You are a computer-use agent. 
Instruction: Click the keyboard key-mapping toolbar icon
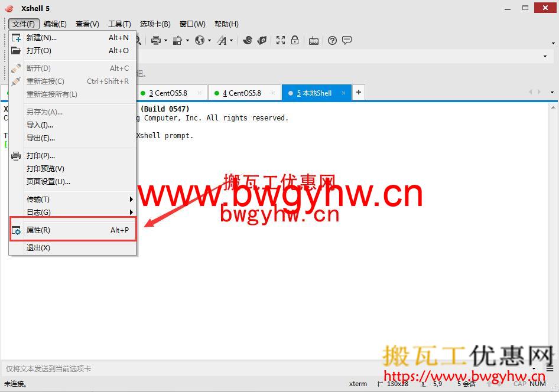click(x=314, y=41)
